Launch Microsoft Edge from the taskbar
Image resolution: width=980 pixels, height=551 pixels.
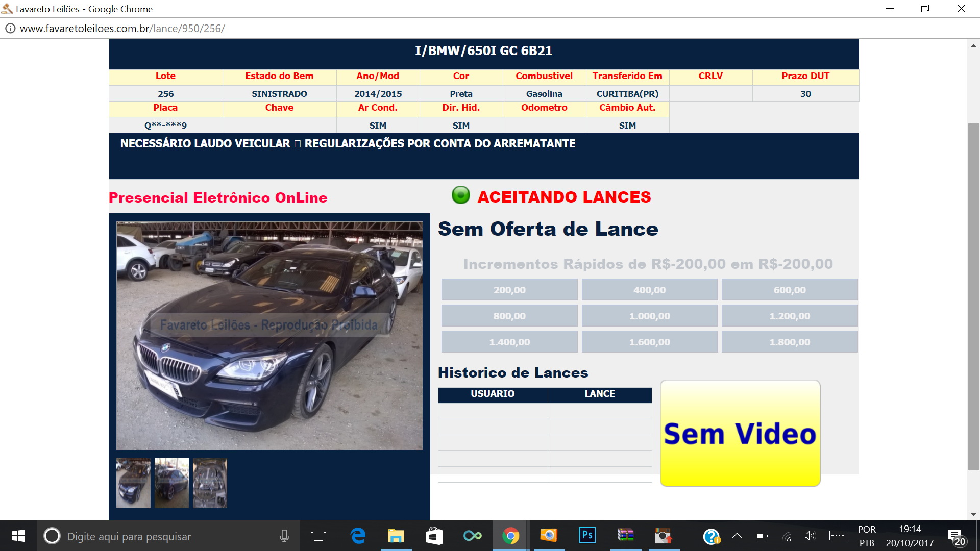[358, 536]
